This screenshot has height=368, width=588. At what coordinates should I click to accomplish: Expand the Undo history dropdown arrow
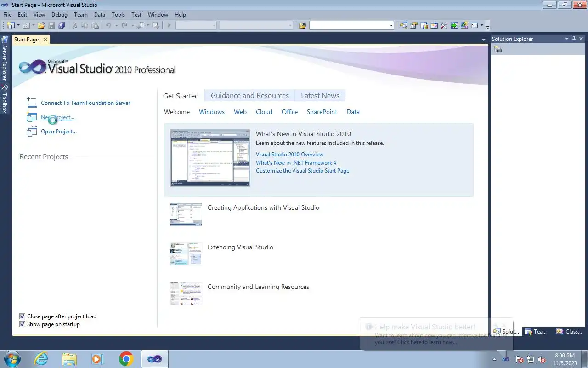pyautogui.click(x=116, y=25)
